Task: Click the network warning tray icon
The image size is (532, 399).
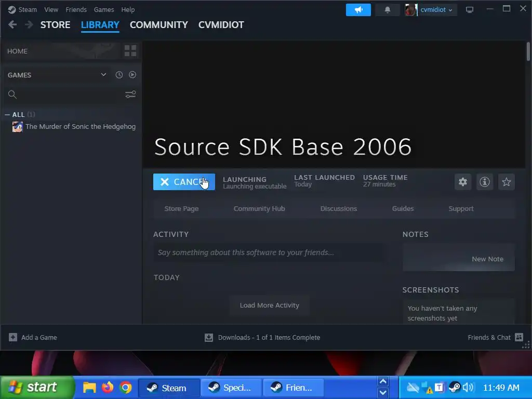Action: point(427,387)
